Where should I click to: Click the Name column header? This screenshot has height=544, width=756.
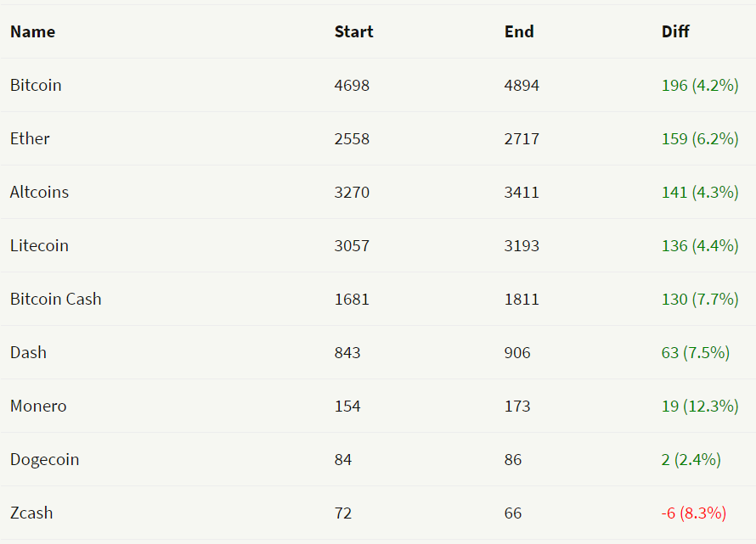click(32, 31)
